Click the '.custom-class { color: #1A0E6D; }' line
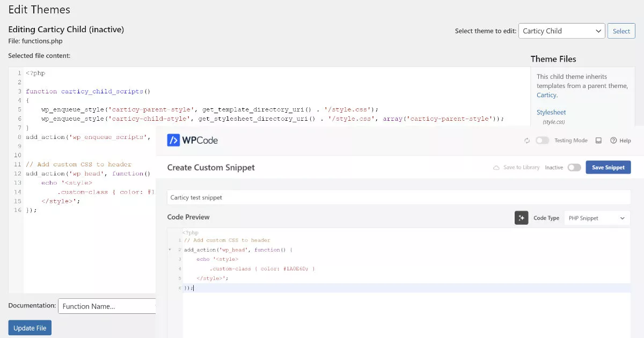 262,269
